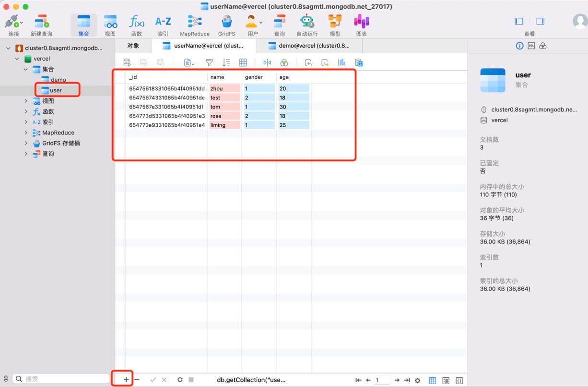Click the 图表 charts icon

pyautogui.click(x=361, y=22)
